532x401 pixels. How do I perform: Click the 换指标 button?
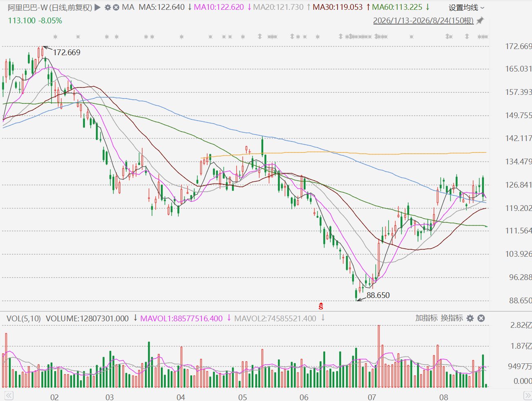[x=452, y=318]
